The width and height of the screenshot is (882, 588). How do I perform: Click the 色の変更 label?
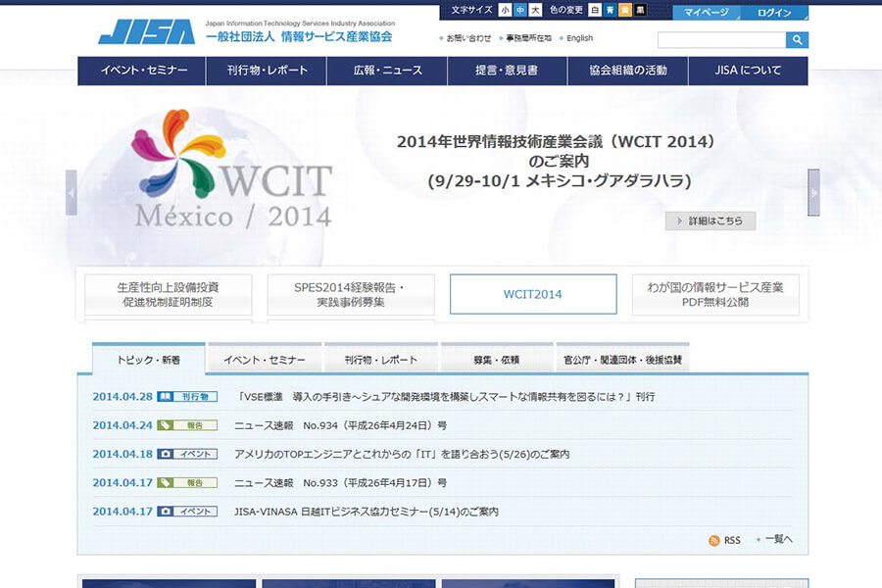(x=565, y=10)
